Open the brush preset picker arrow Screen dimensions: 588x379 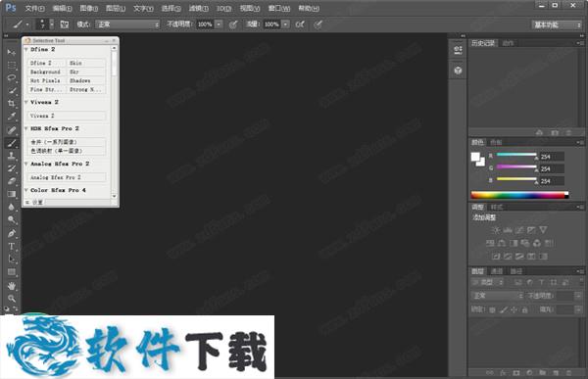pyautogui.click(x=52, y=24)
